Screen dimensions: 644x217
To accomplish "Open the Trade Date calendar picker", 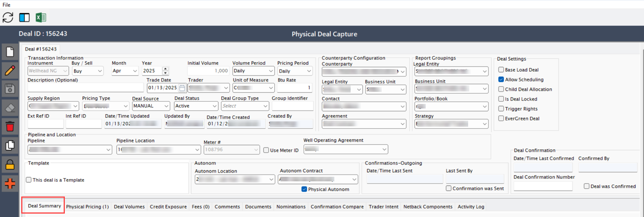I will point(182,88).
